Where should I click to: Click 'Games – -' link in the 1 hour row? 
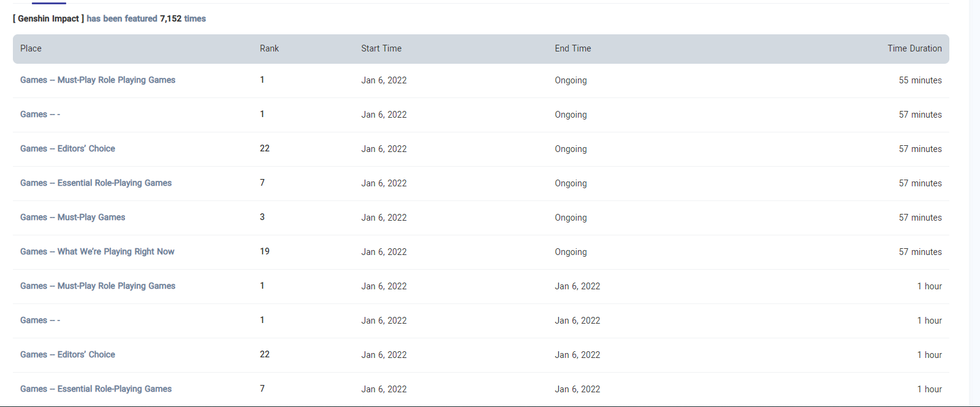click(x=40, y=320)
